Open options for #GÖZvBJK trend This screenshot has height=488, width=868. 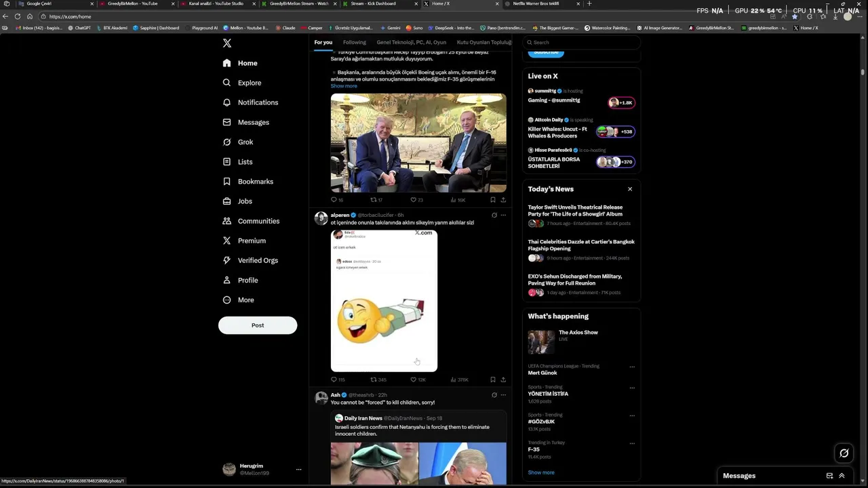[x=632, y=415]
